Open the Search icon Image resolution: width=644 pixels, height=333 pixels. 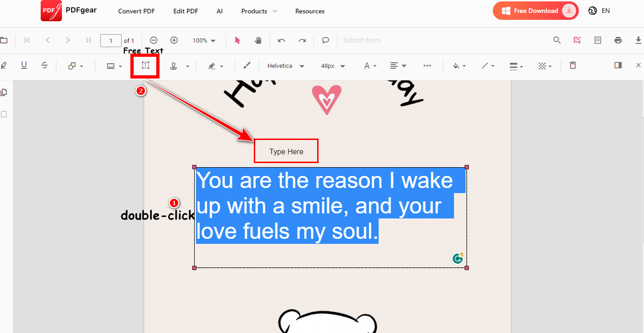pyautogui.click(x=557, y=40)
